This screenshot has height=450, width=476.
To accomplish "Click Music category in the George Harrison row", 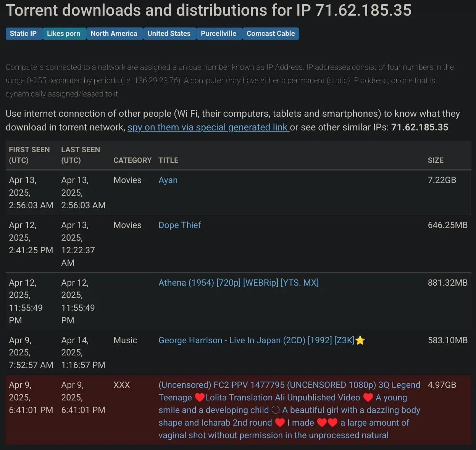I will [x=125, y=340].
